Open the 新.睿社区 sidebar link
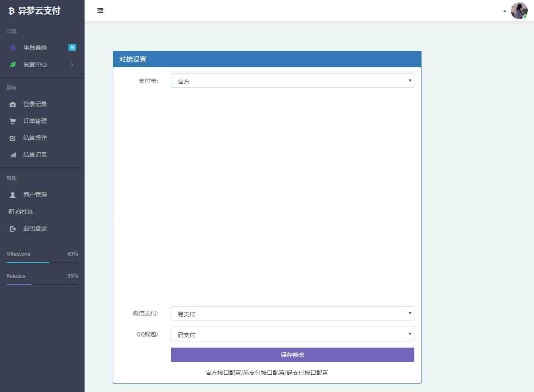534x392 pixels. (x=21, y=211)
